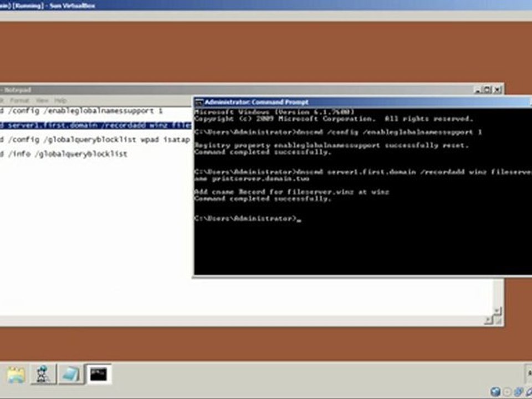Click 'Add cname Record for fileserver.winz' output line
The width and height of the screenshot is (532, 399).
[x=291, y=192]
